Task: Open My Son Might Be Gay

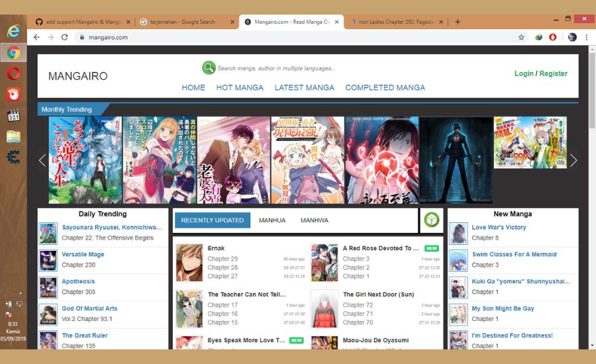Action: tap(503, 308)
